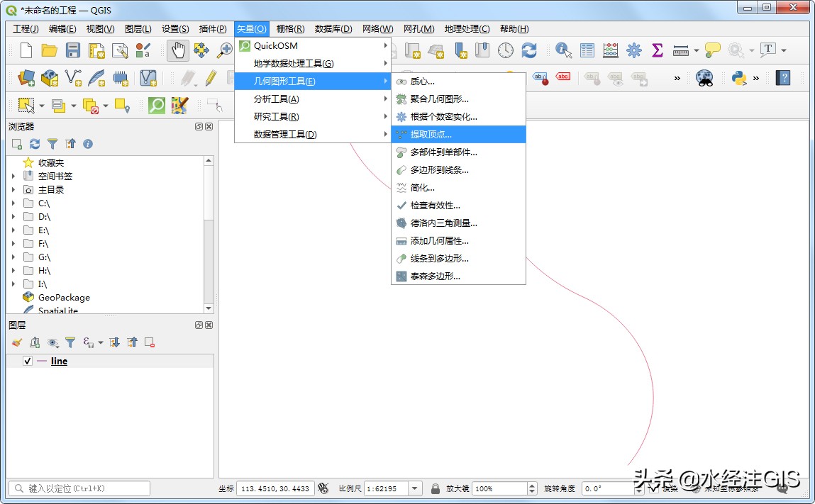Expand the 空间书签 node
Screen dimensions: 815x504
coord(13,176)
